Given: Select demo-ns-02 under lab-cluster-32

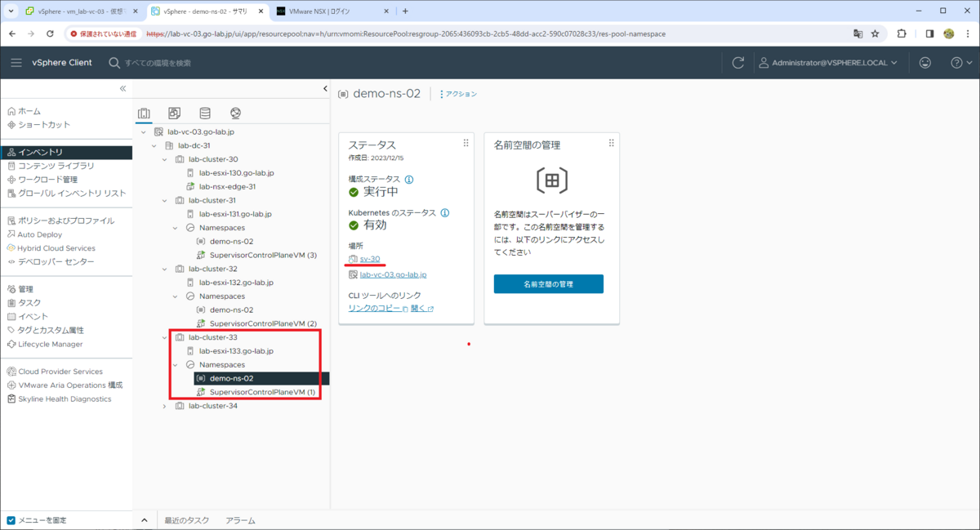Looking at the screenshot, I should click(231, 310).
